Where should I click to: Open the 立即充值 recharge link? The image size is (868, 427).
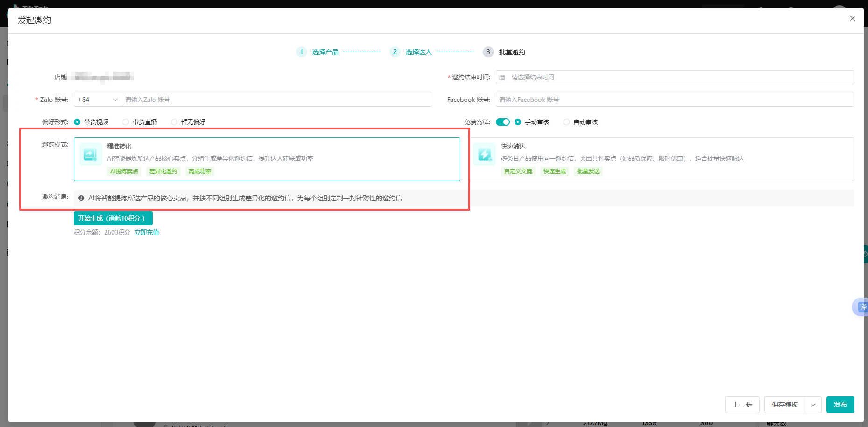147,232
